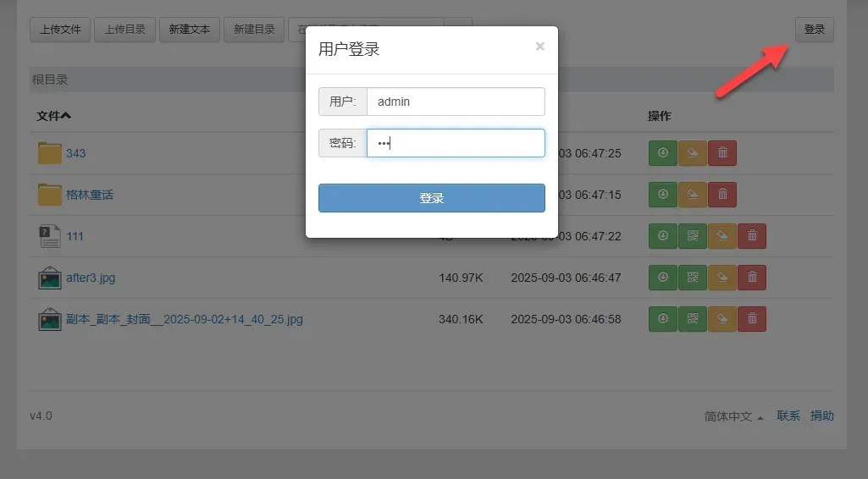Click the 上传文件 upload button
The width and height of the screenshot is (868, 479).
coord(60,30)
